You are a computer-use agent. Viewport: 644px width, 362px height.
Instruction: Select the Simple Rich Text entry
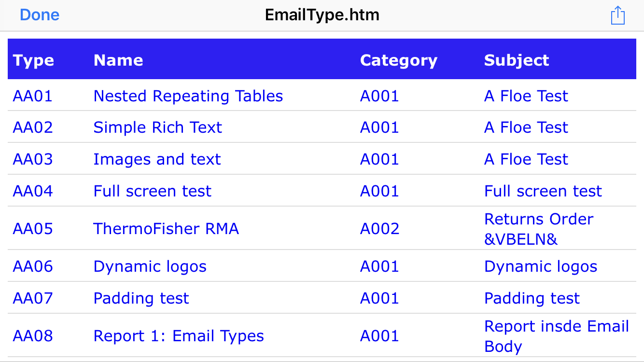(158, 127)
